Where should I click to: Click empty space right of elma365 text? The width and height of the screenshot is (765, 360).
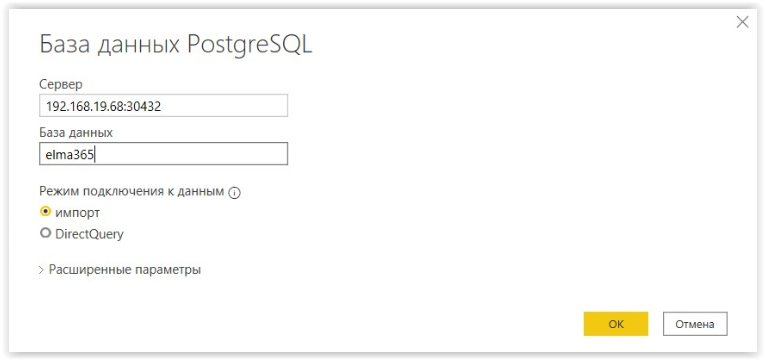pos(190,154)
